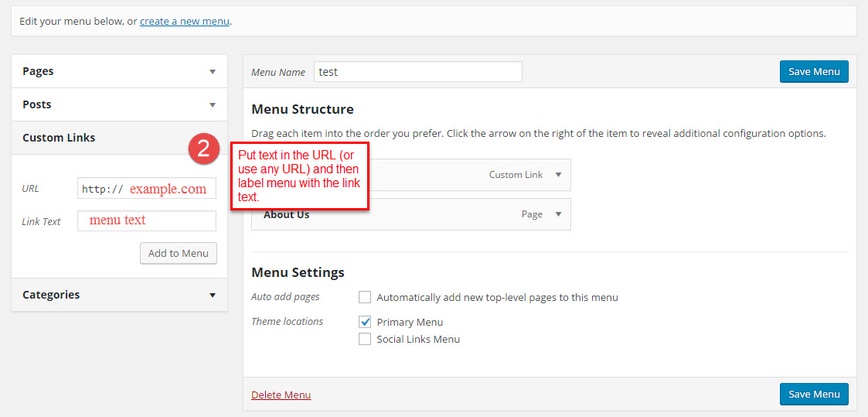
Task: Expand the Pages panel arrow
Action: [x=213, y=71]
